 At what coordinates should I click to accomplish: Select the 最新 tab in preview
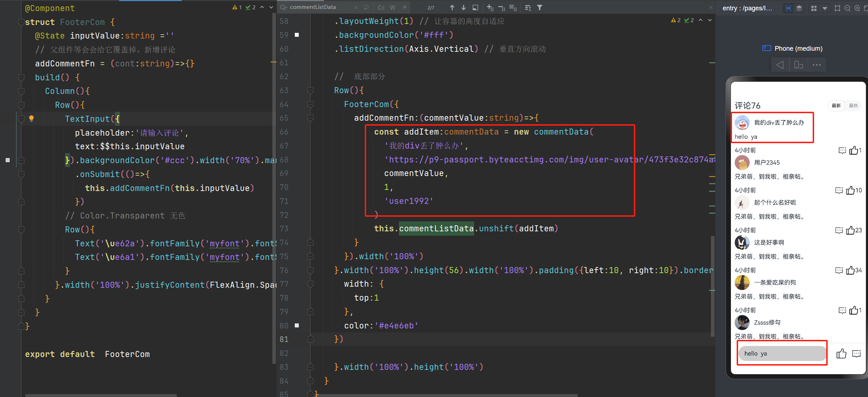coord(836,106)
